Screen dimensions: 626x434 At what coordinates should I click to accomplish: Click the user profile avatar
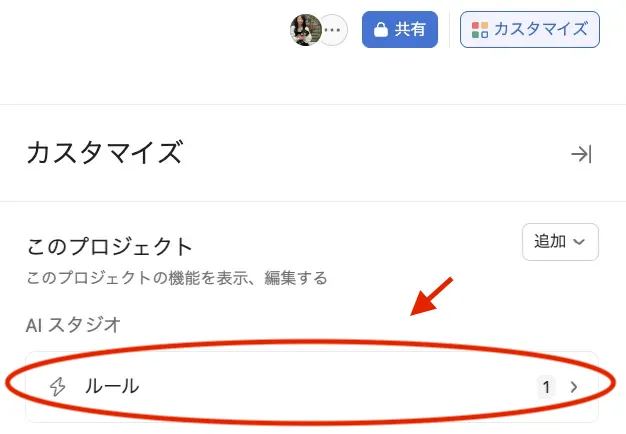pos(305,30)
